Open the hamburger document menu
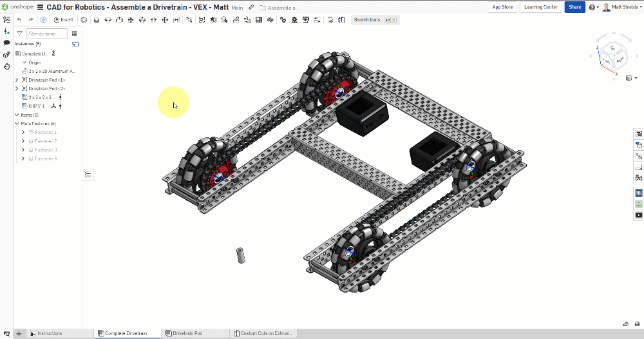The image size is (644, 339). [40, 7]
